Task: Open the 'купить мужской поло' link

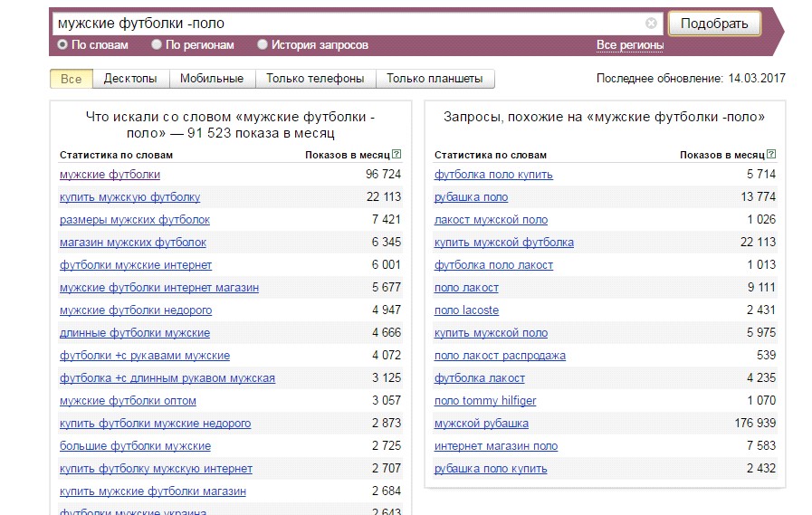Action: tap(491, 333)
